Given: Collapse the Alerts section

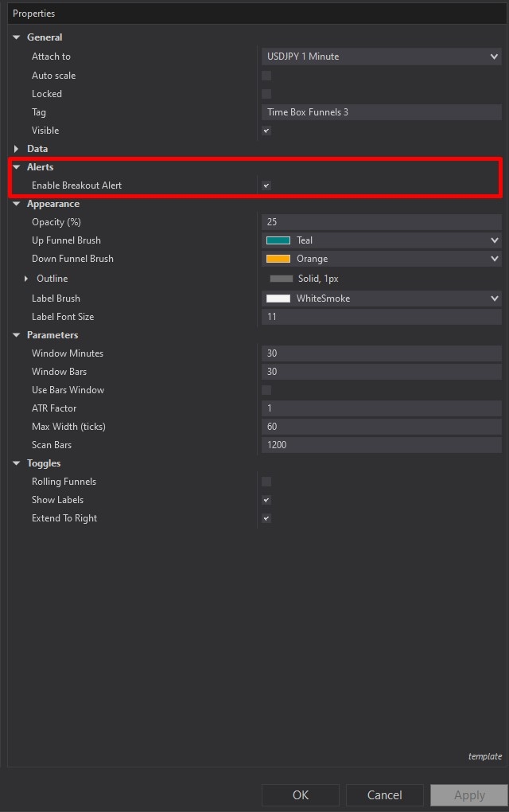Looking at the screenshot, I should 17,167.
